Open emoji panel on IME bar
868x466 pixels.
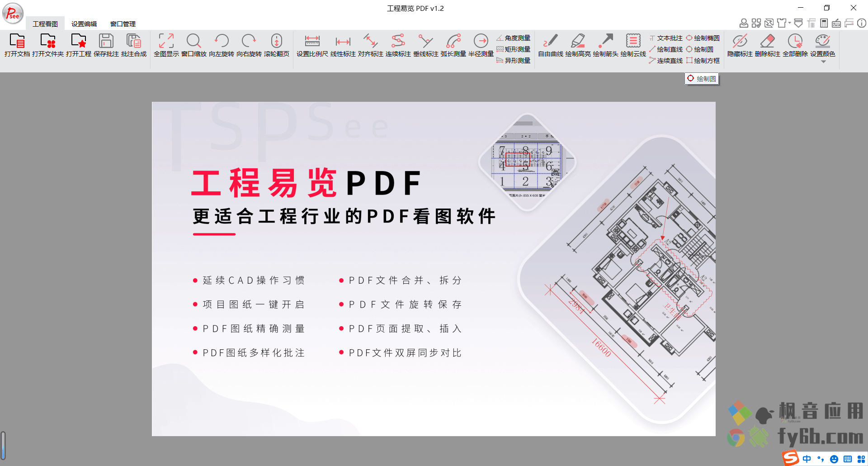tap(834, 459)
